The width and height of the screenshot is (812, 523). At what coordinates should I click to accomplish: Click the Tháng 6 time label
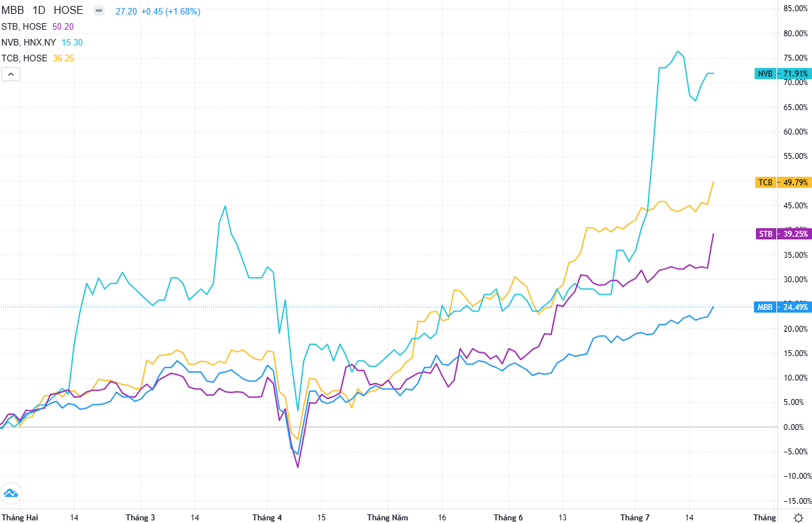coord(508,518)
